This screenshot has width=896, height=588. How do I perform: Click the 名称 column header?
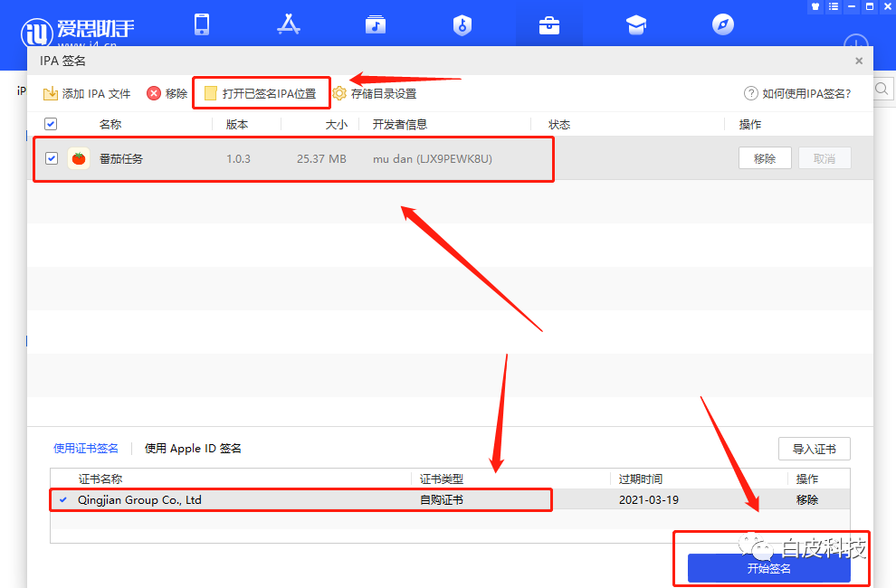[110, 125]
